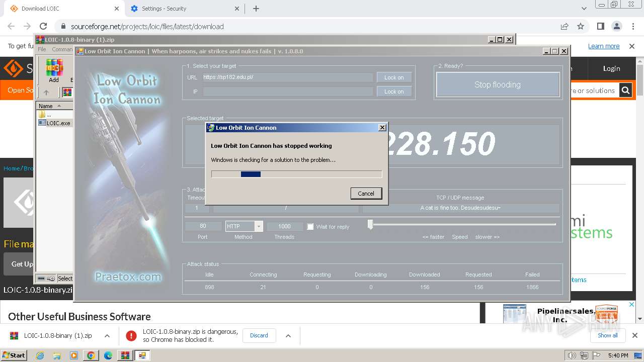Open Internet Explorer from taskbar

[40, 355]
